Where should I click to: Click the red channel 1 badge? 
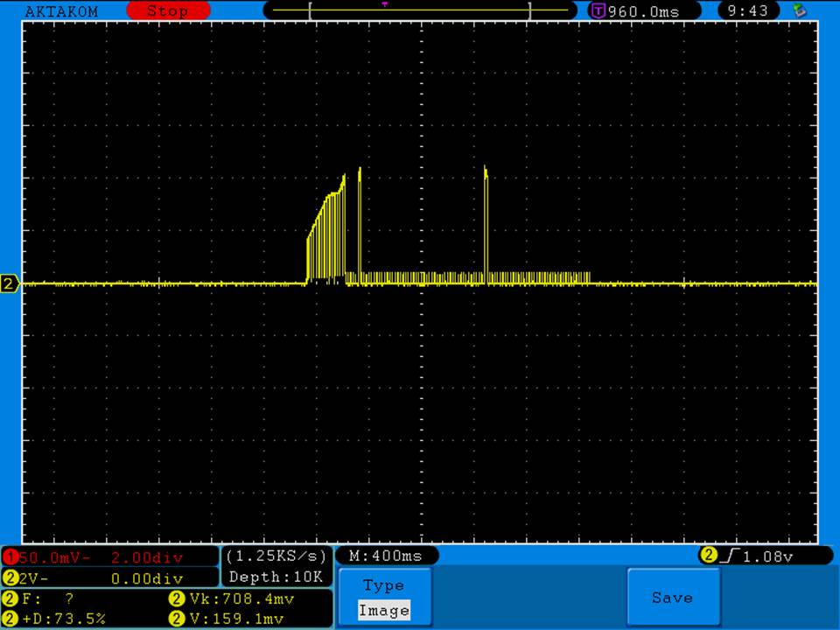pos(10,557)
